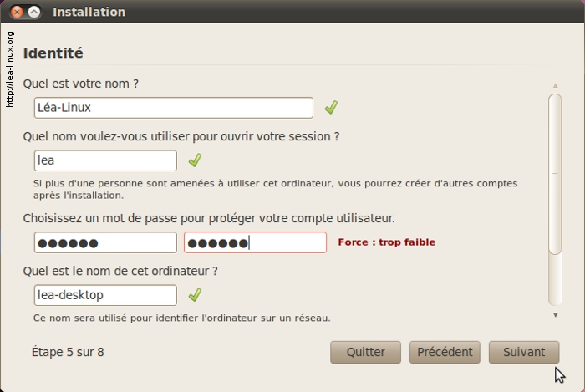The image size is (585, 392).
Task: Continue with the Suivant button
Action: point(524,352)
